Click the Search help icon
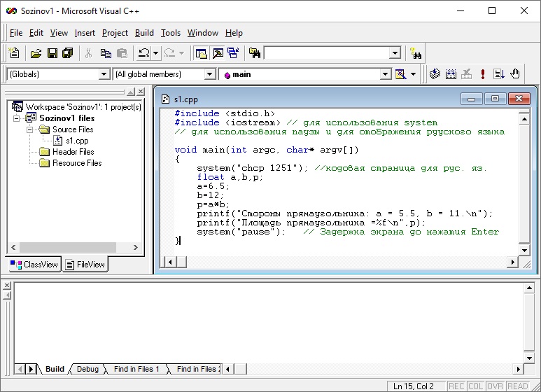 click(x=416, y=53)
